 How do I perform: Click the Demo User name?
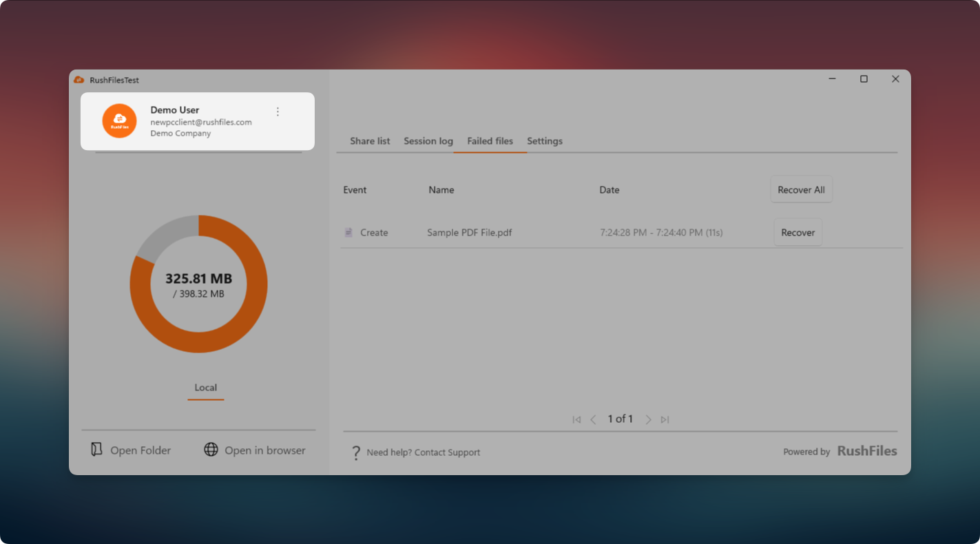[175, 110]
